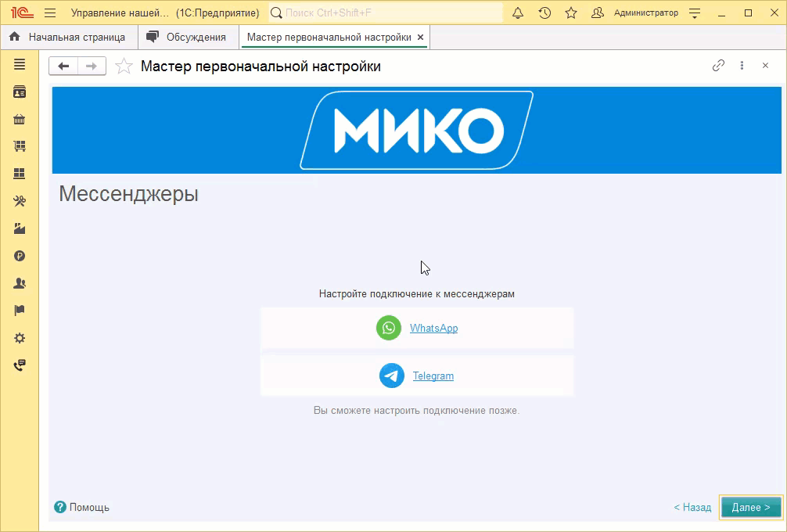Click the Далее button to continue
787x532 pixels.
pos(749,507)
